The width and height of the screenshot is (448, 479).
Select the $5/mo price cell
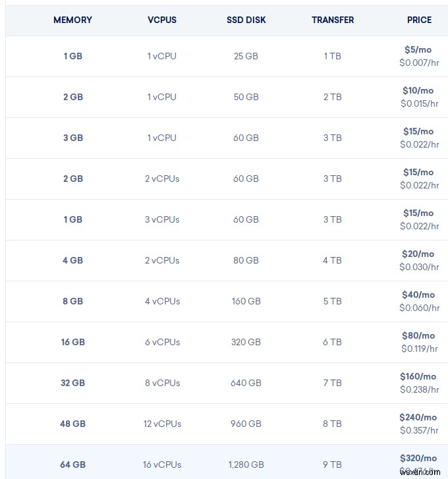click(x=419, y=49)
